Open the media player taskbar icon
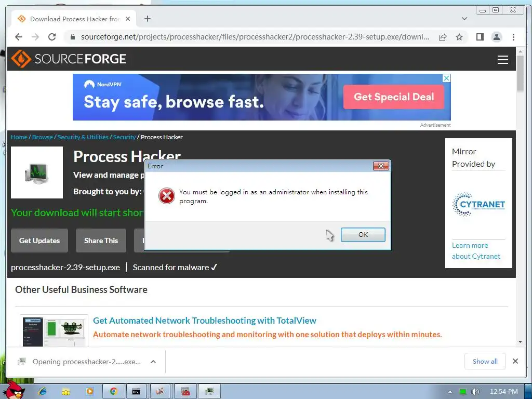 click(x=89, y=392)
